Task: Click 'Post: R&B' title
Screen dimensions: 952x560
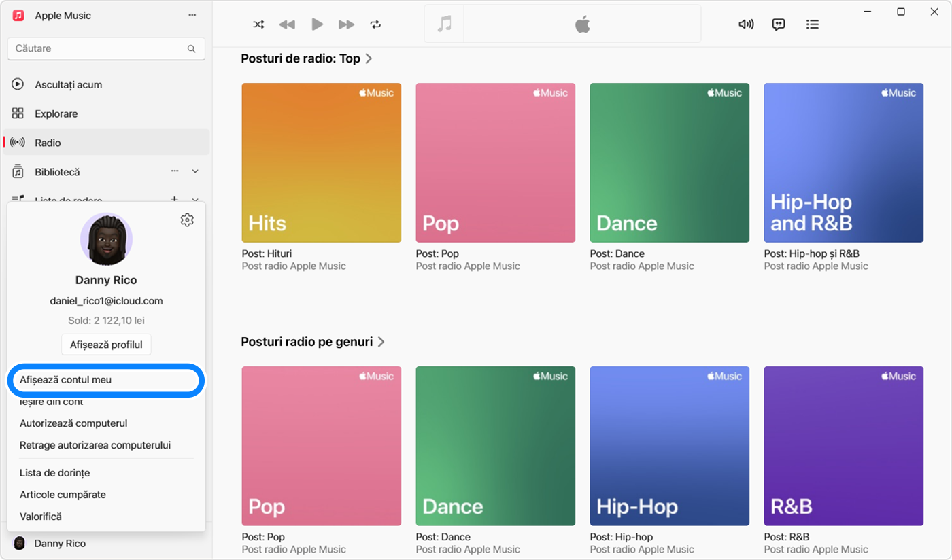Action: [787, 537]
